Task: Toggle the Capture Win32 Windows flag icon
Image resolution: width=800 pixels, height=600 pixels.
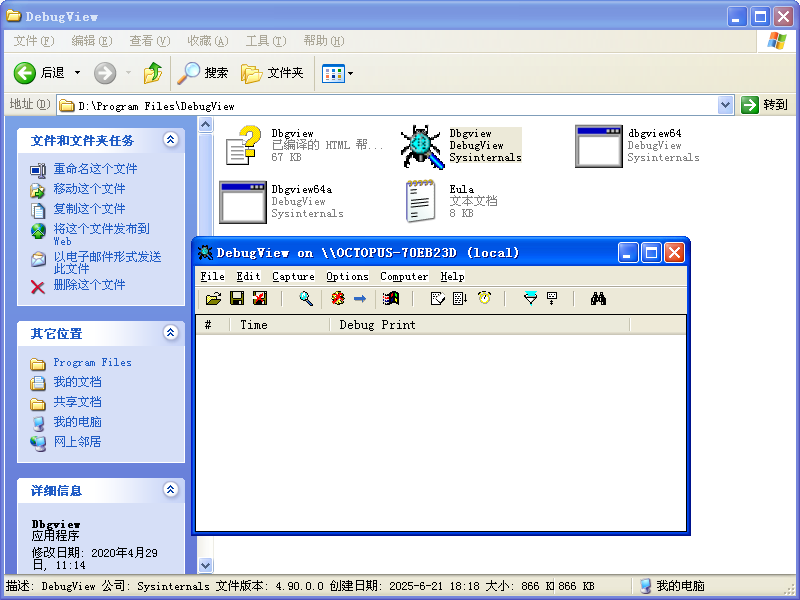Action: coord(391,298)
